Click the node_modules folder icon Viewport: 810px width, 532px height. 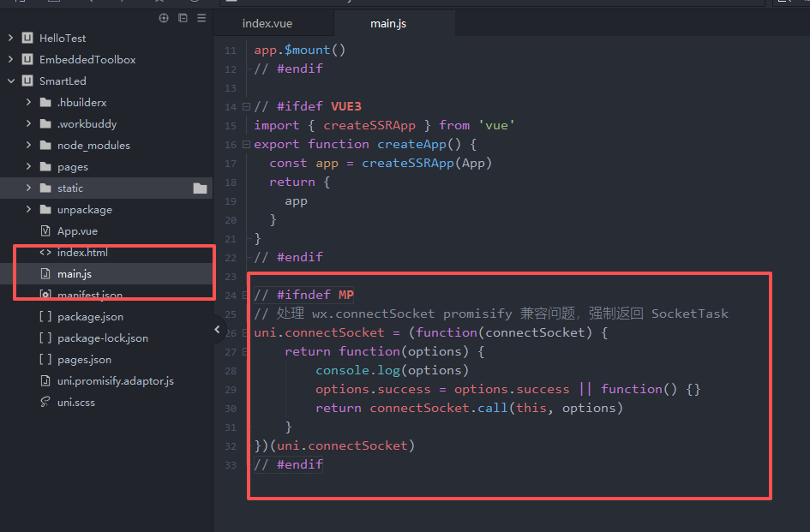(x=45, y=145)
